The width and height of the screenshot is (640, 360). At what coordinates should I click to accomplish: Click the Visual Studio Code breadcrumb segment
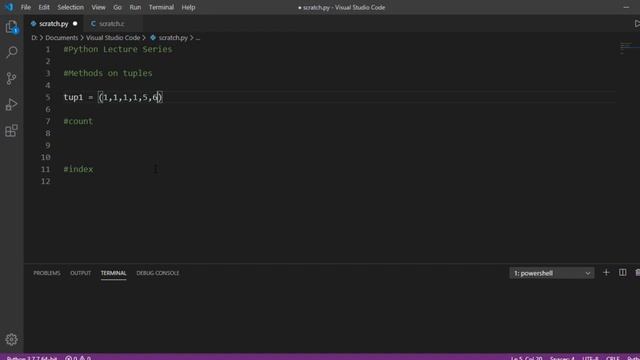(x=113, y=38)
